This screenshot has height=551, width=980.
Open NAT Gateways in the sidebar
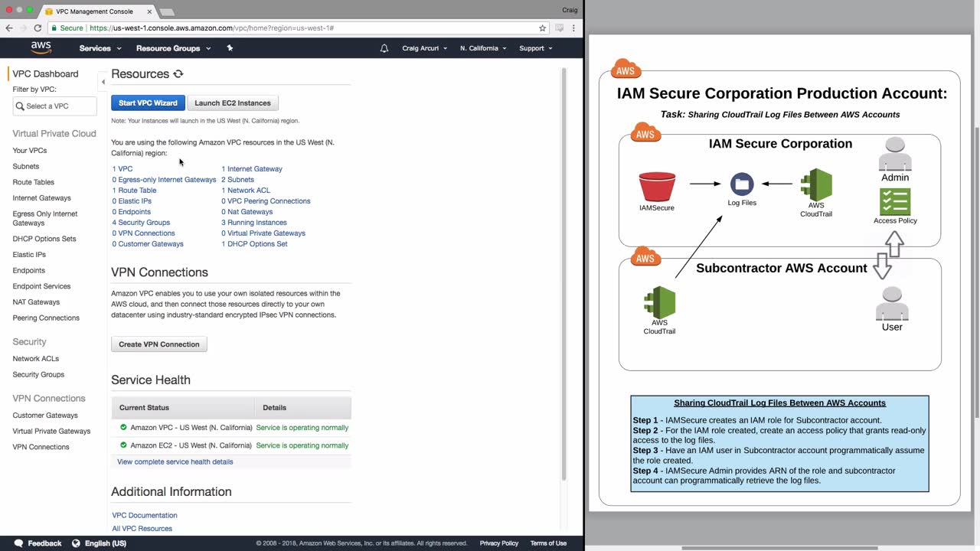(x=36, y=302)
